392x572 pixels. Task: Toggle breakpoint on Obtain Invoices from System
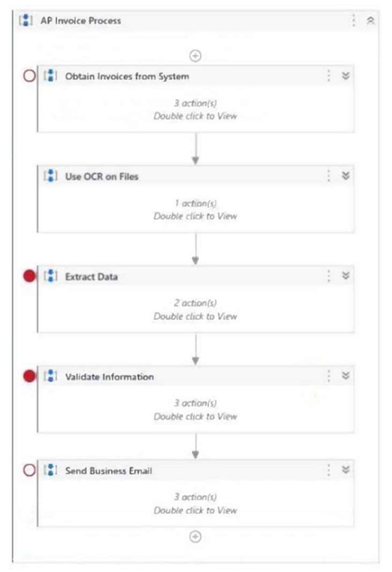click(29, 76)
